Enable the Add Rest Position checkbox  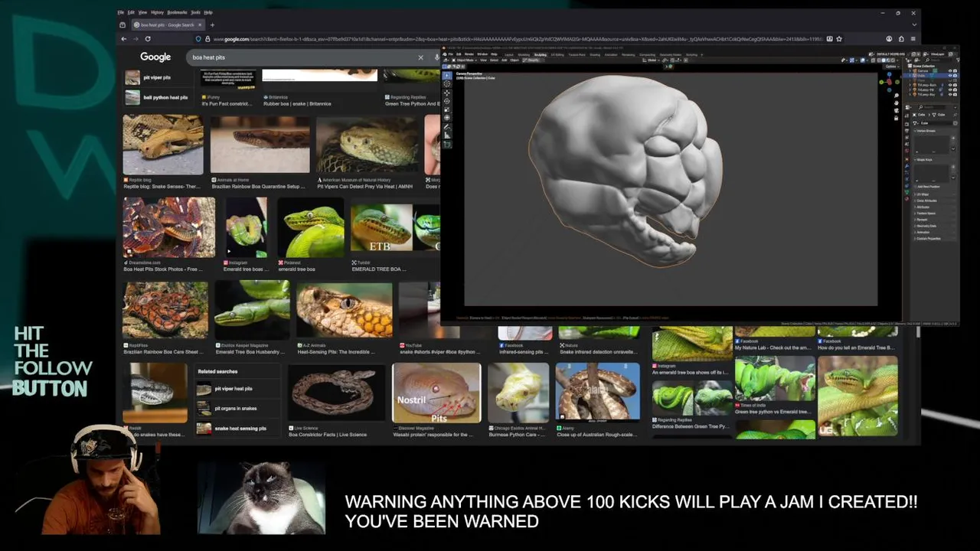[915, 187]
